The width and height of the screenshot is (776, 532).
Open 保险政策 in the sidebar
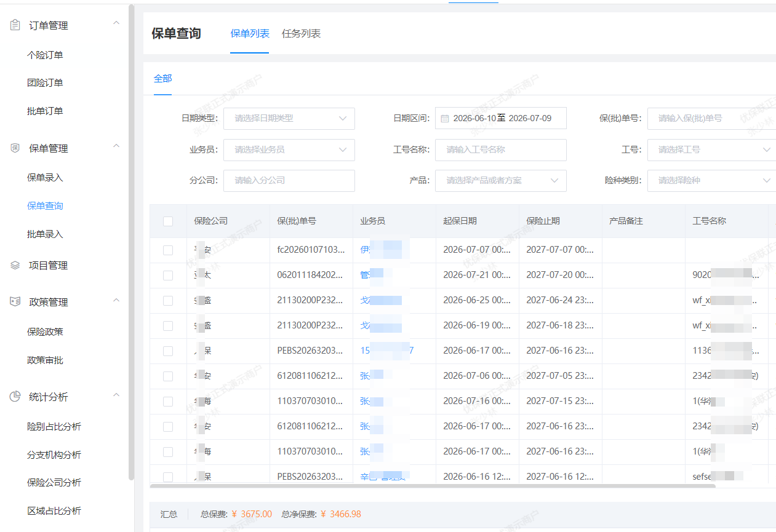[45, 332]
